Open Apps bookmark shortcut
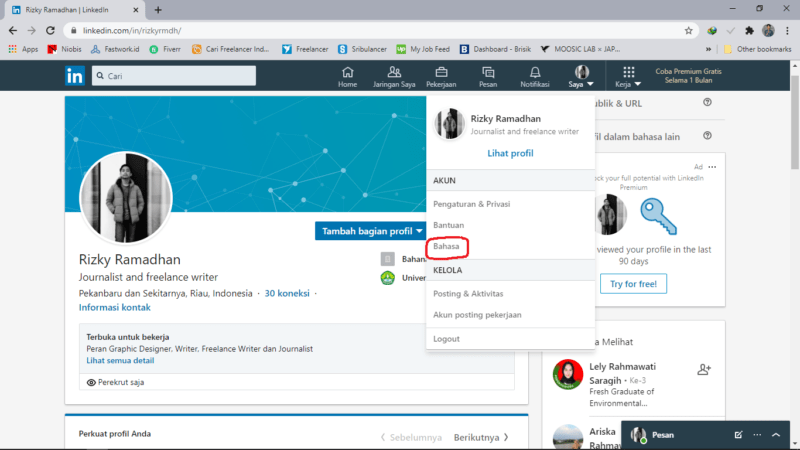The width and height of the screenshot is (800, 450). 23,49
